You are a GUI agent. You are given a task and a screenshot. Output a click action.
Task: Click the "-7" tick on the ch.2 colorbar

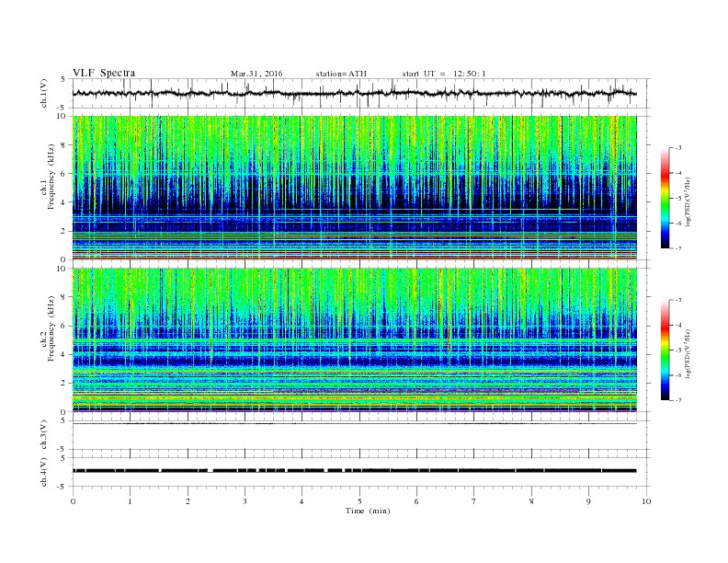coord(678,400)
